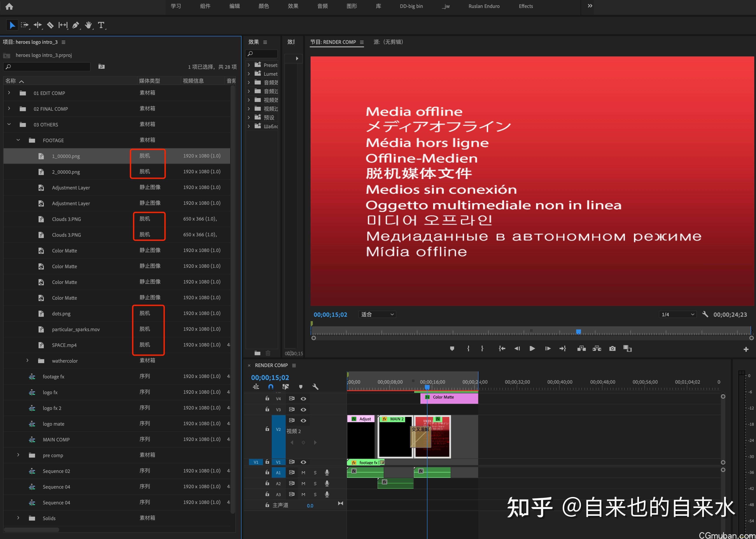Screen dimensions: 756x539
Task: Enable voice-over record on A3
Action: (327, 494)
